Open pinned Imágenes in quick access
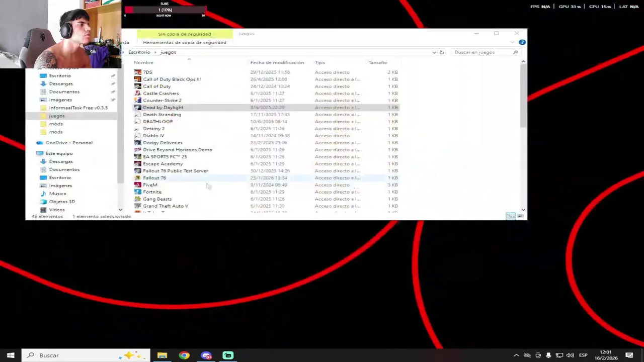The width and height of the screenshot is (644, 362). coord(60,100)
